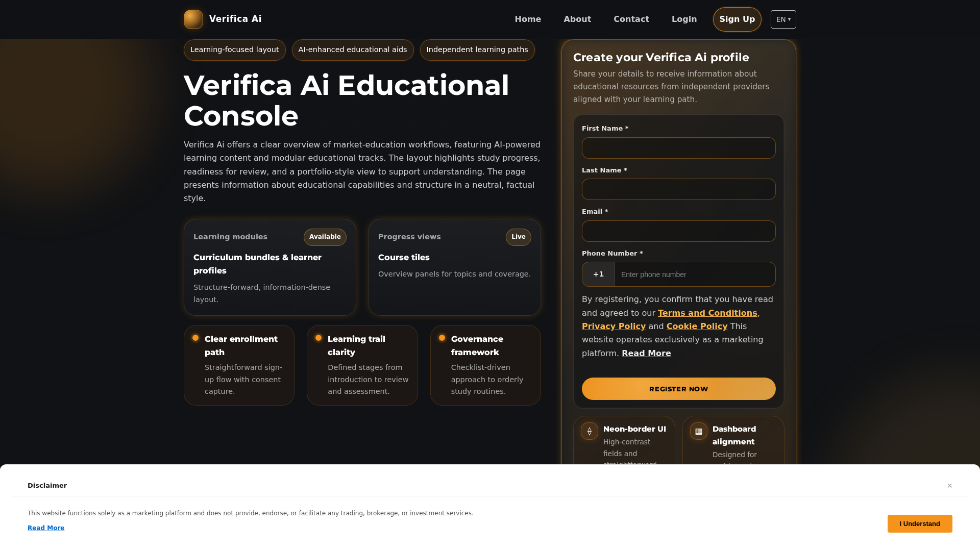Image resolution: width=980 pixels, height=551 pixels.
Task: Click the Create your Verifica Ai profile title
Action: tap(661, 58)
